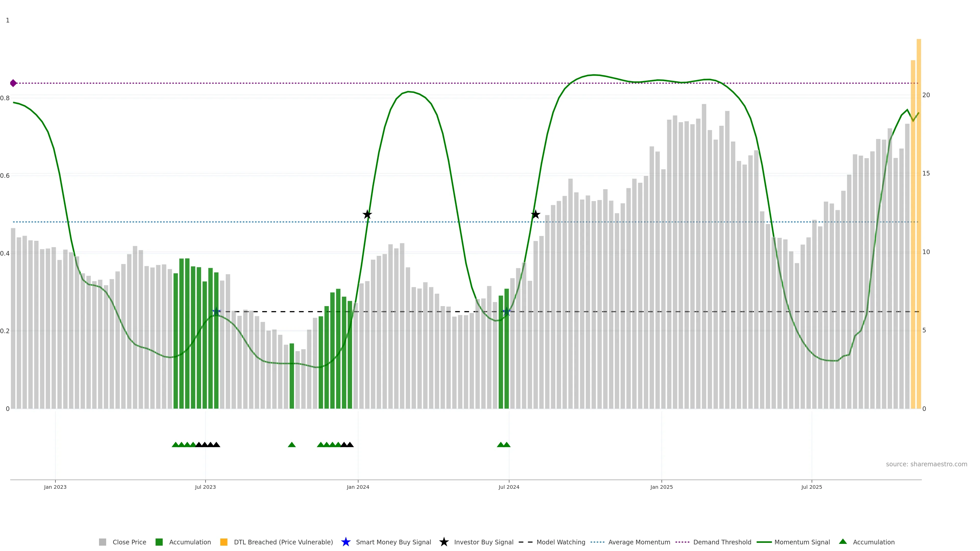Click the blue star icon in the legend
The width and height of the screenshot is (980, 551).
pyautogui.click(x=346, y=542)
